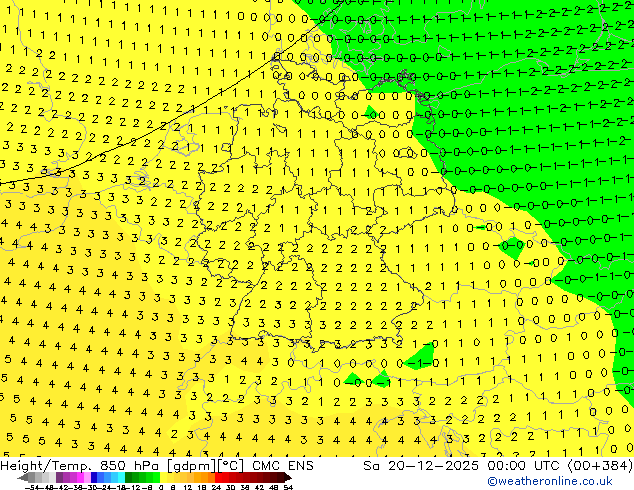Click the dark maroon right end arrow of legend
Viewport: 634px width, 490px height.
[288, 477]
